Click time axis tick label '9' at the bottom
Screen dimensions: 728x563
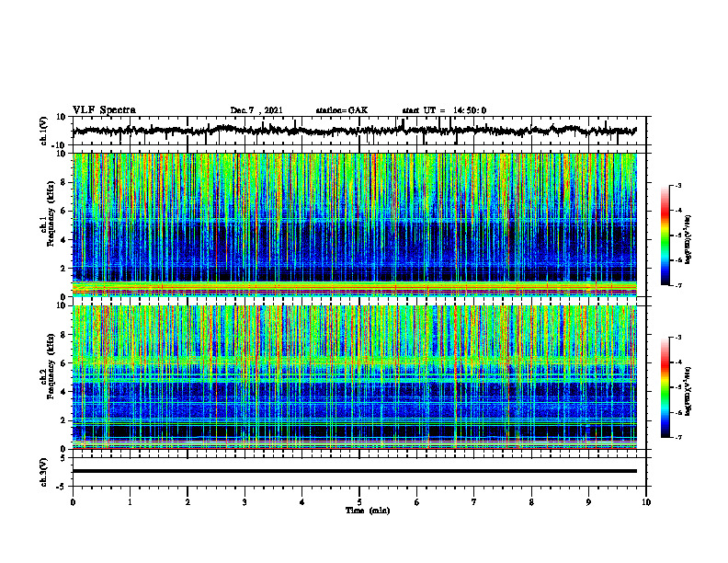pos(588,502)
